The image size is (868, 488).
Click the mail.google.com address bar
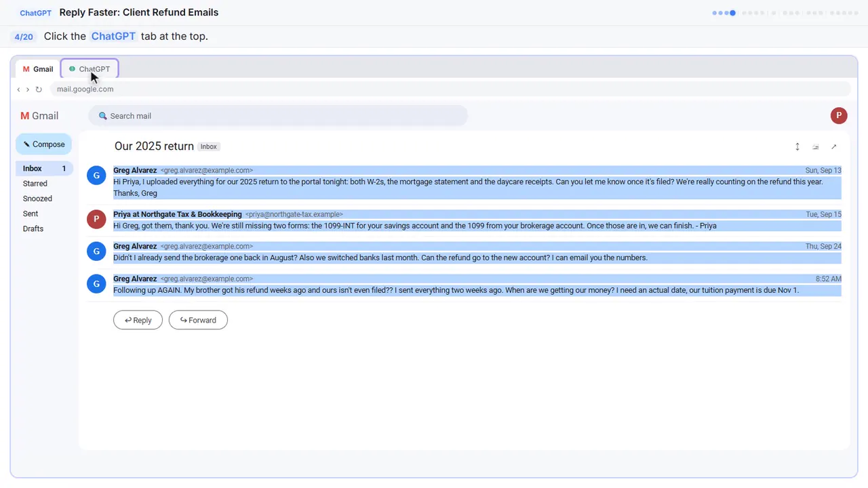(x=450, y=89)
